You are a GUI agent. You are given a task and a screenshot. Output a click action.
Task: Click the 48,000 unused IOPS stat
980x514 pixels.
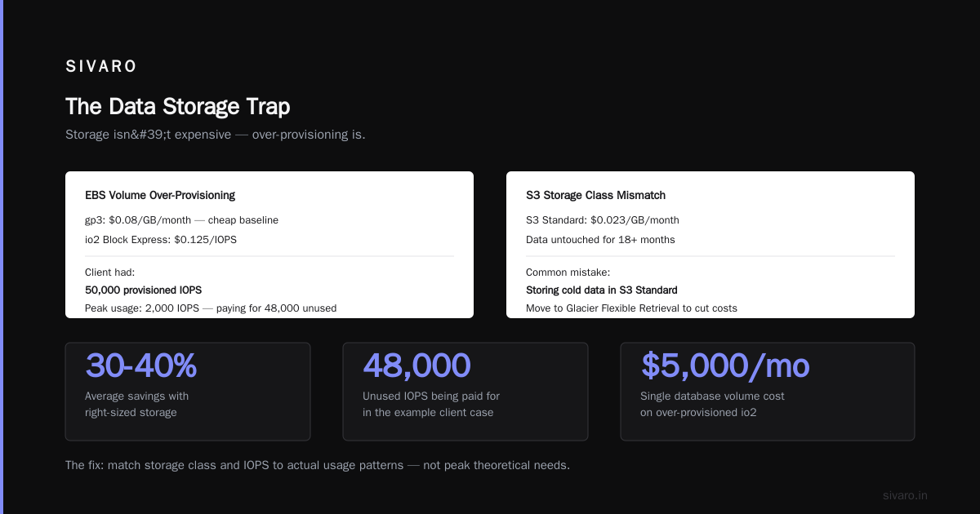point(416,366)
